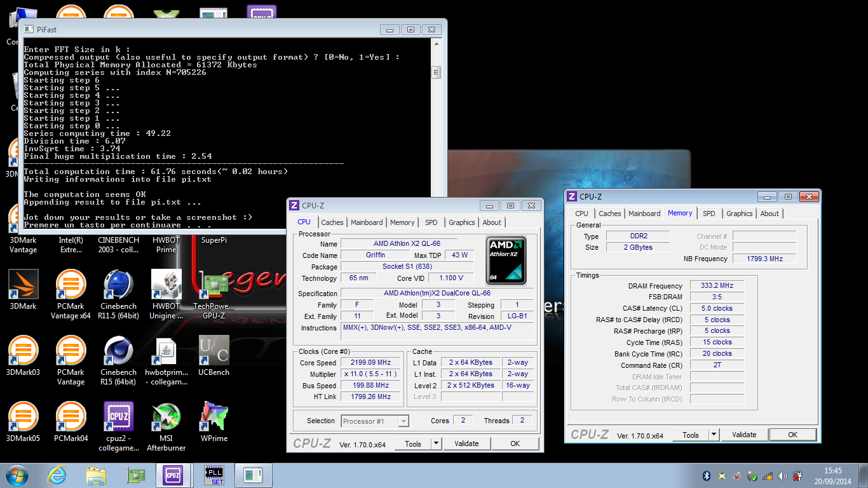The image size is (868, 488).
Task: Click 'Series computing time : 49.22' line
Action: [x=97, y=133]
